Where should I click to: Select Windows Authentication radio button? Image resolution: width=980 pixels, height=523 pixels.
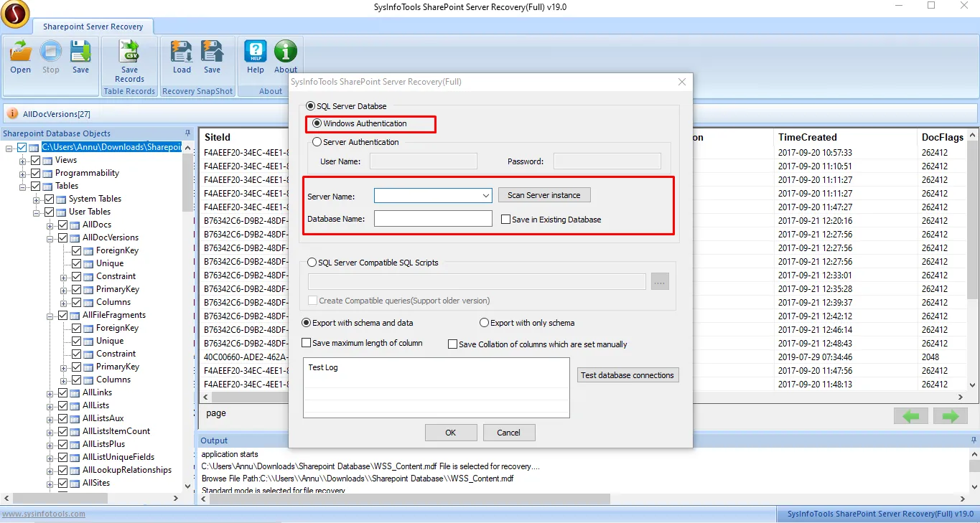(x=317, y=123)
